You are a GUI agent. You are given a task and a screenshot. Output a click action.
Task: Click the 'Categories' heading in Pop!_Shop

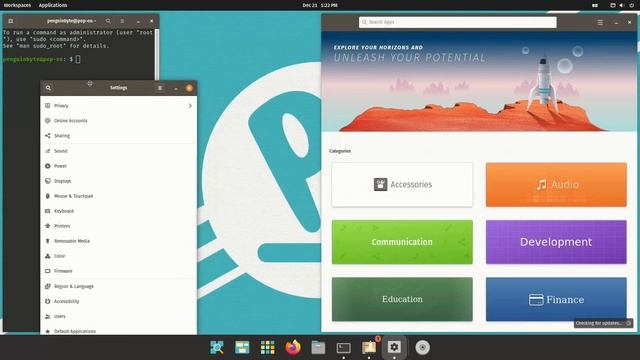coord(340,151)
